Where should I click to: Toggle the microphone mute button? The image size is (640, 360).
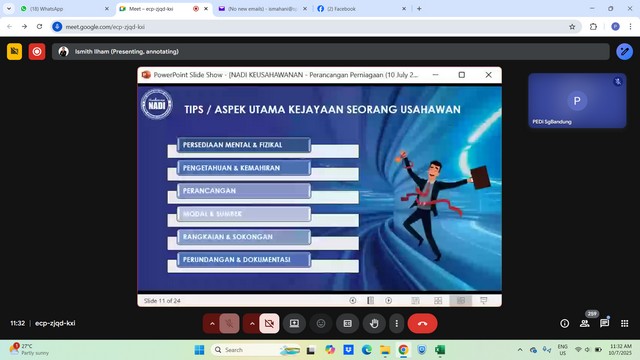pyautogui.click(x=229, y=324)
